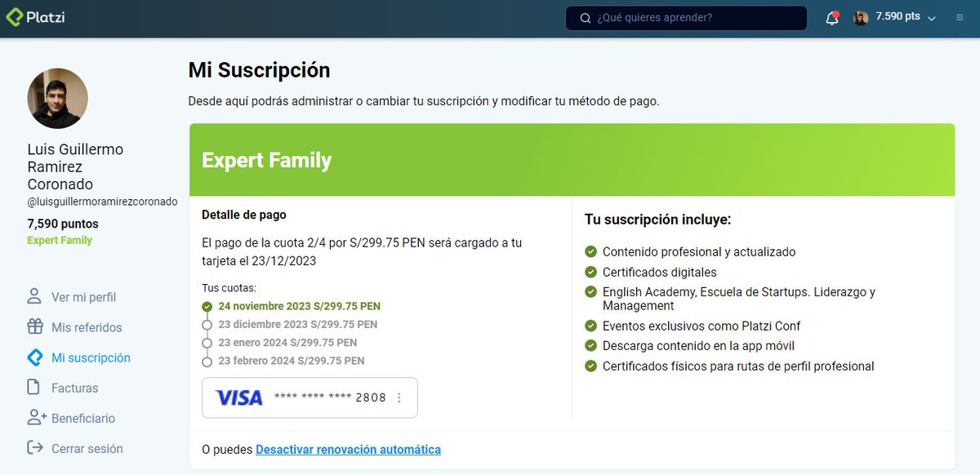The width and height of the screenshot is (980, 475).
Task: Click the circle marker beside 23 febrero 2024
Action: (207, 362)
